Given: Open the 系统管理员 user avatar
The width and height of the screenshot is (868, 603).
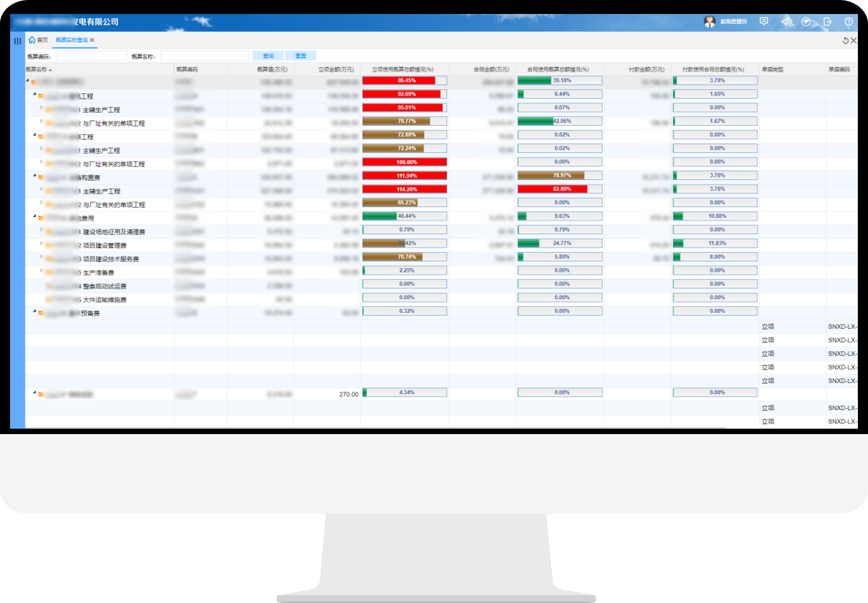Looking at the screenshot, I should (x=709, y=22).
